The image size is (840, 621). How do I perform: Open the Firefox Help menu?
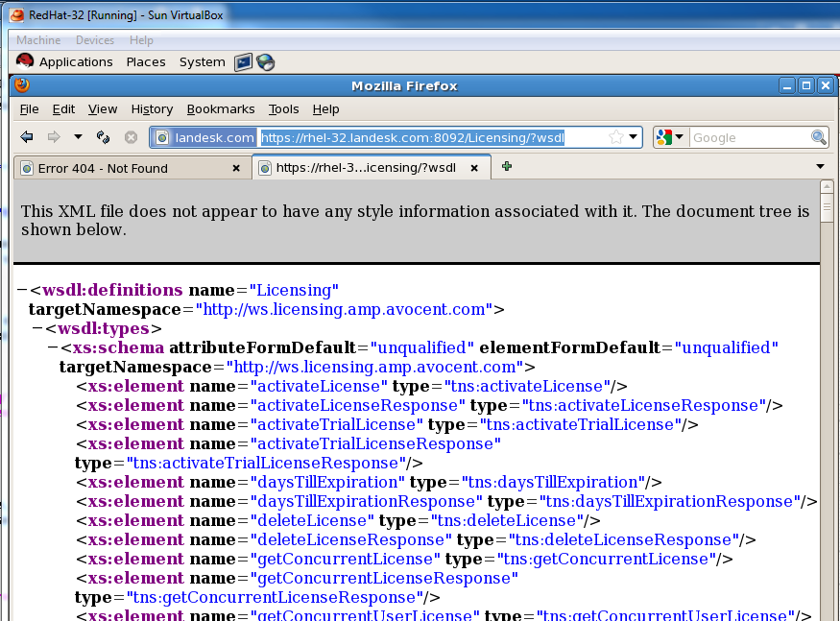coord(325,109)
